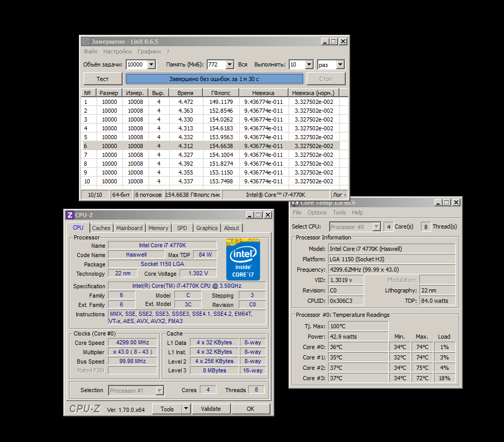Image resolution: width=504 pixels, height=442 pixels.
Task: Open the Help menu in Core Temp
Action: (x=358, y=212)
